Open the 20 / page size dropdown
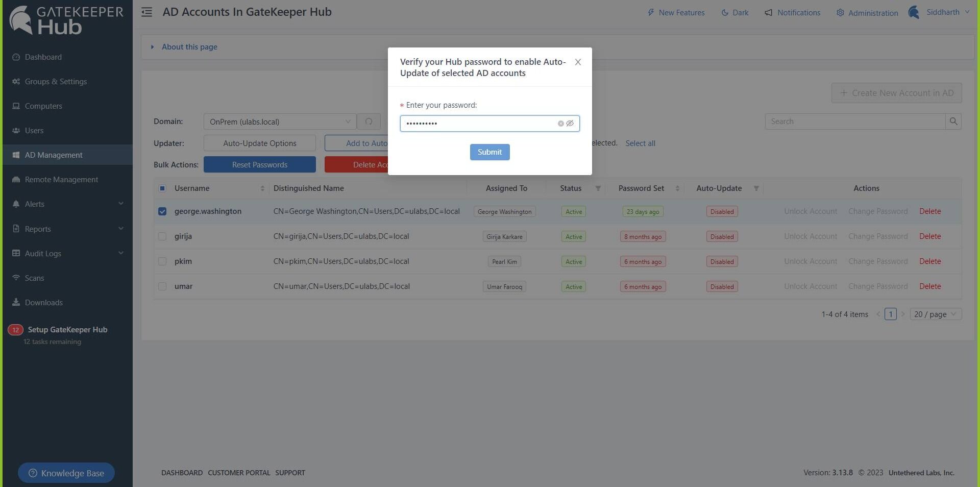Image resolution: width=980 pixels, height=487 pixels. click(935, 314)
